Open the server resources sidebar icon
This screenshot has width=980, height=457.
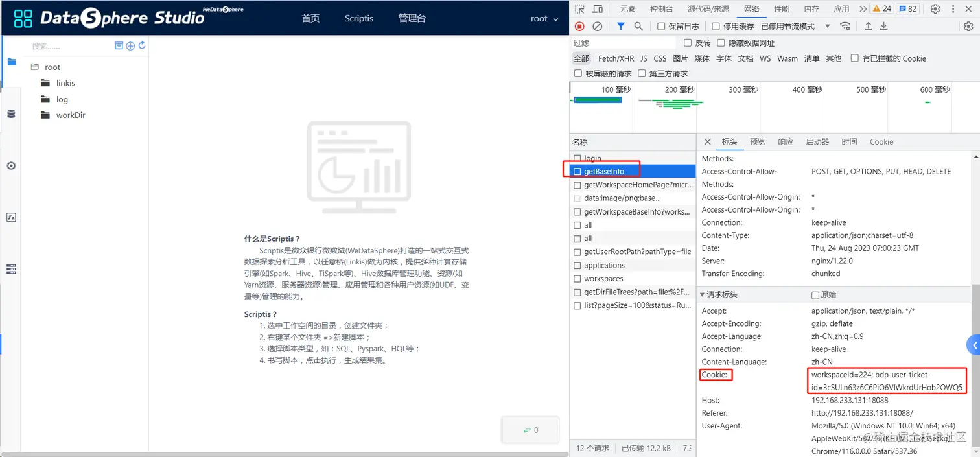click(x=11, y=269)
